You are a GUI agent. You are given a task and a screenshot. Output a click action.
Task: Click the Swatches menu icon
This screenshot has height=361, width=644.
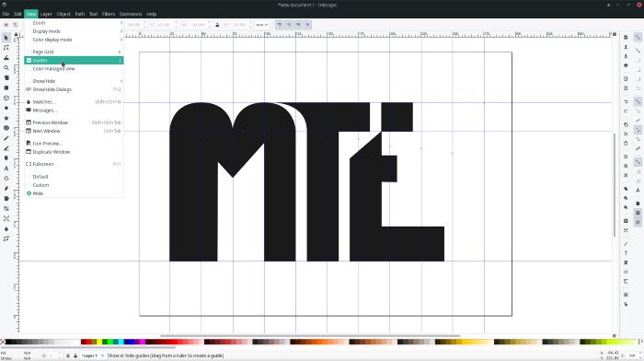click(x=29, y=101)
